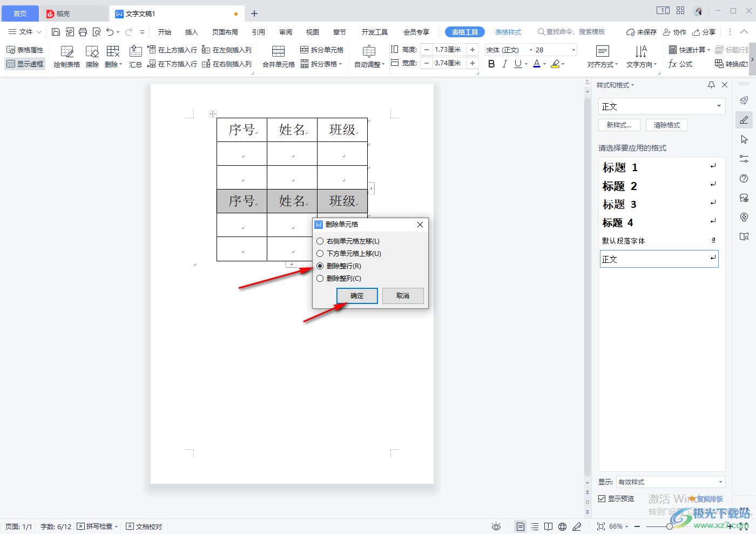Switch to 表格样式 tab
Image resolution: width=756 pixels, height=534 pixels.
tap(508, 32)
